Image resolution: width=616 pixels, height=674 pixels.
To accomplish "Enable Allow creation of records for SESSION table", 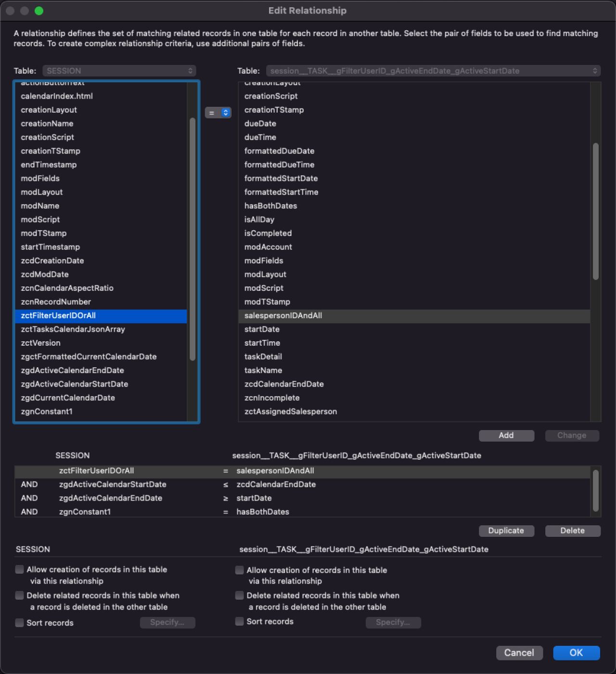I will [x=19, y=570].
